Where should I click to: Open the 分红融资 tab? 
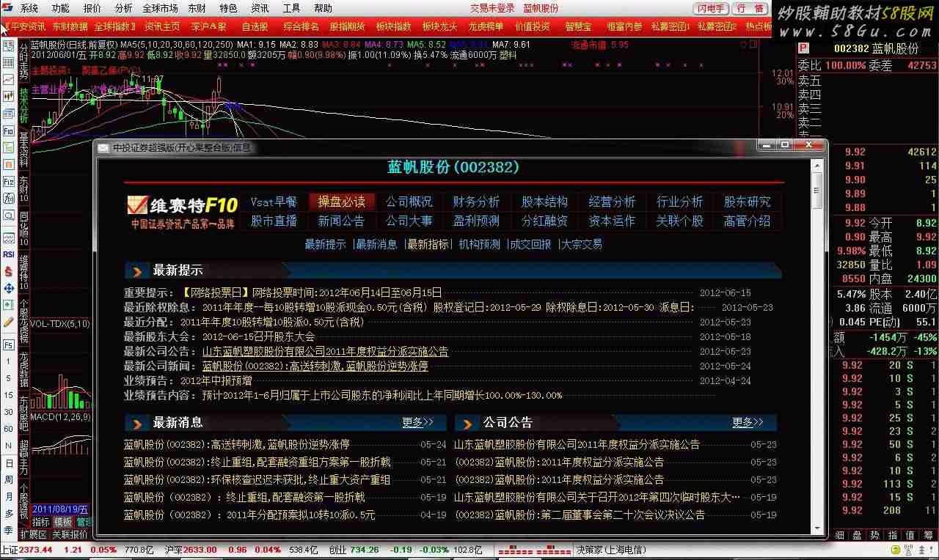pyautogui.click(x=544, y=221)
